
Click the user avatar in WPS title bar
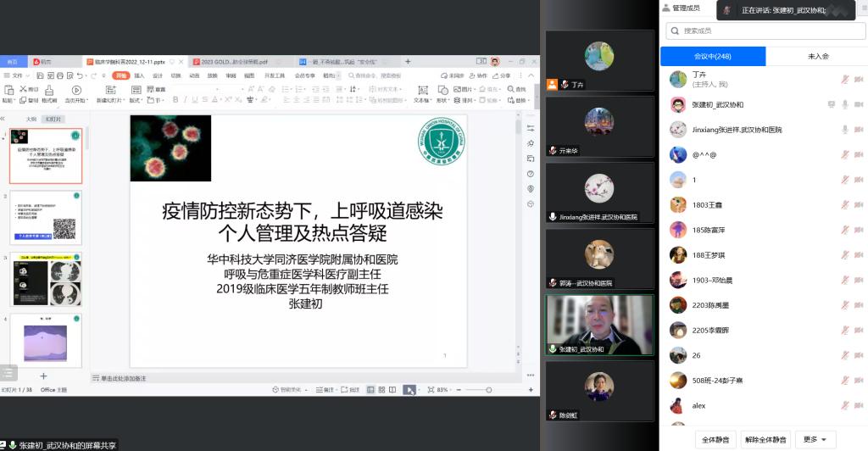[495, 61]
